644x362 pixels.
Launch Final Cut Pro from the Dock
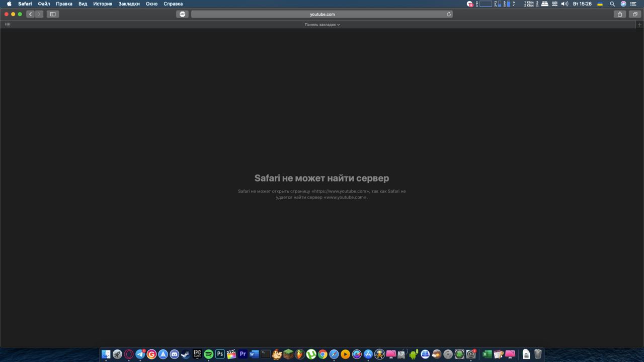coord(231,354)
